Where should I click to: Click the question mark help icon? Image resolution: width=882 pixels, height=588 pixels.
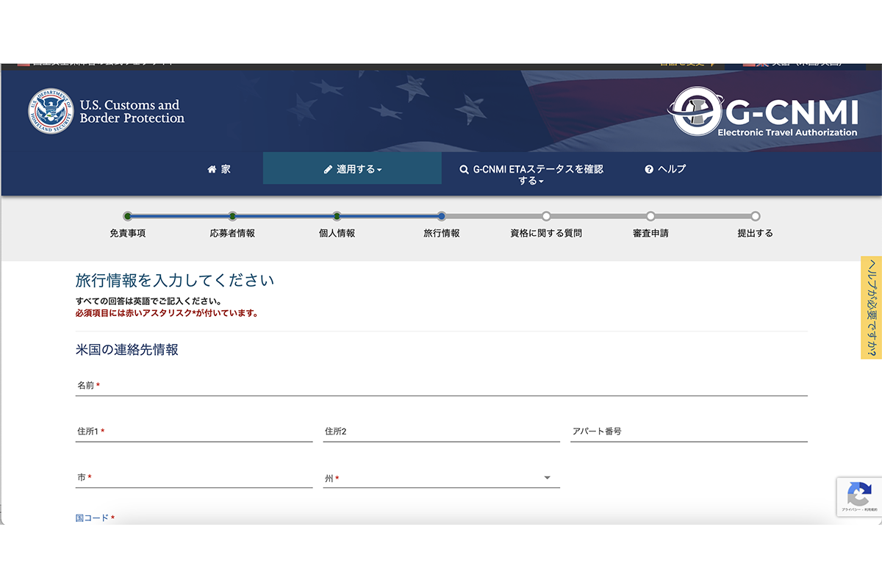coord(649,169)
